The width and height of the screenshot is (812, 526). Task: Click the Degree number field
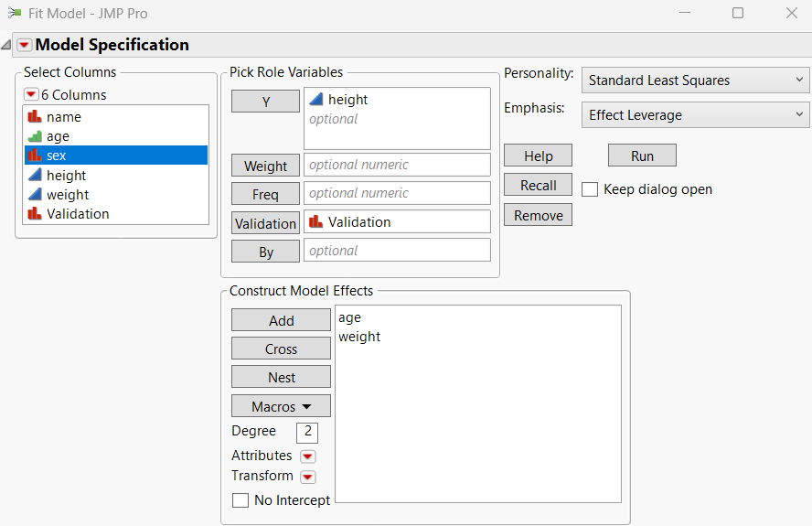(307, 432)
